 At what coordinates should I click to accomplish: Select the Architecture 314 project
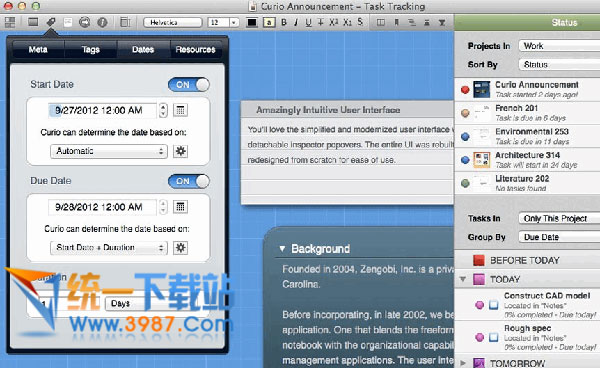tap(527, 160)
